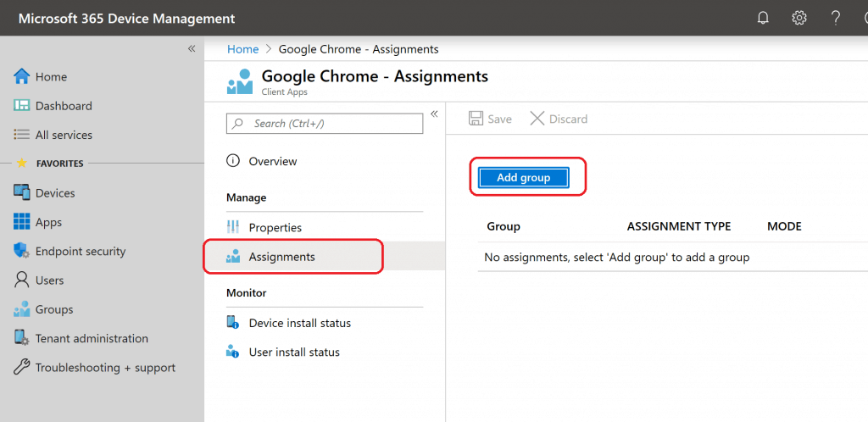868x422 pixels.
Task: Click the User install status icon
Action: pyautogui.click(x=233, y=352)
